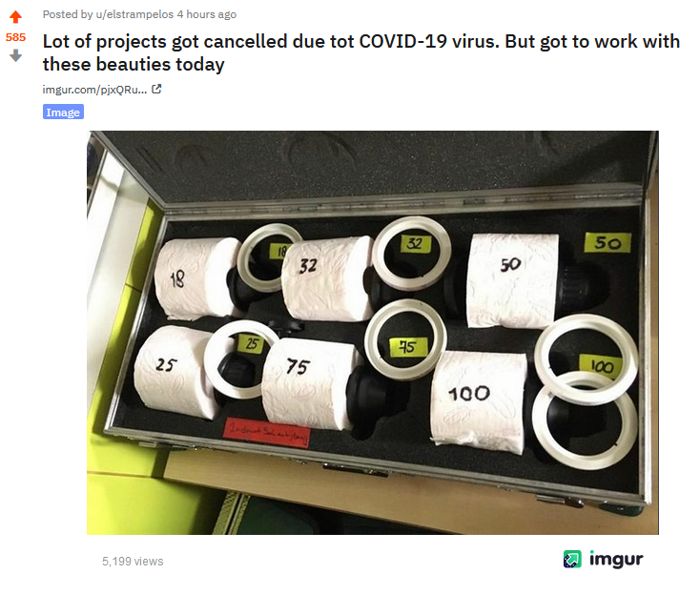Click the roll labeled 18 in photo

196,278
